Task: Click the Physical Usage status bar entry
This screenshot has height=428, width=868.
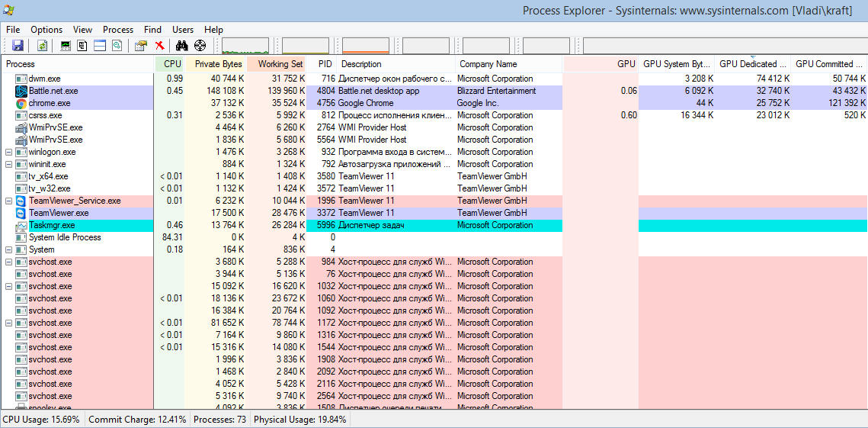Action: (300, 420)
